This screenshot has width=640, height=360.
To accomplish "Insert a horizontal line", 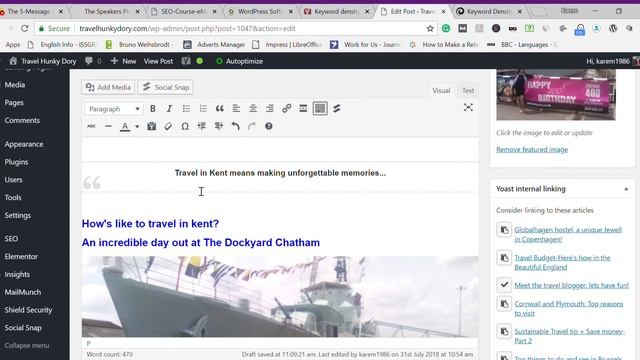I will (108, 127).
